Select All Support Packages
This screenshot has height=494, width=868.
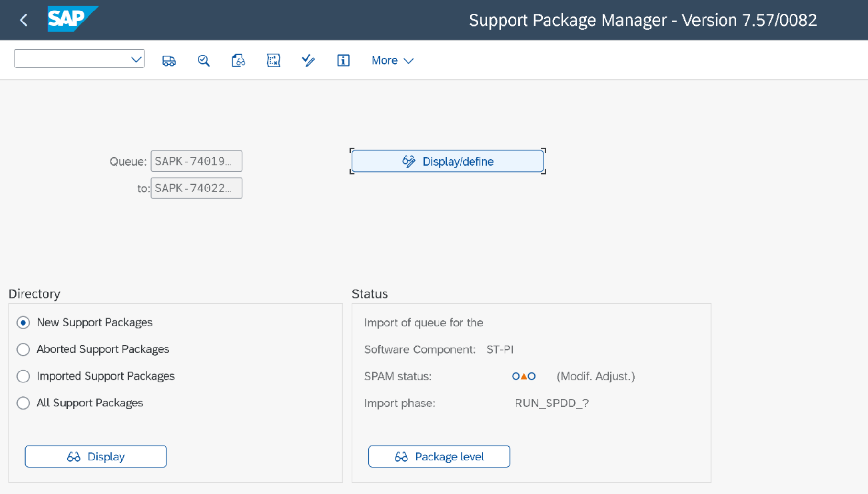(23, 403)
